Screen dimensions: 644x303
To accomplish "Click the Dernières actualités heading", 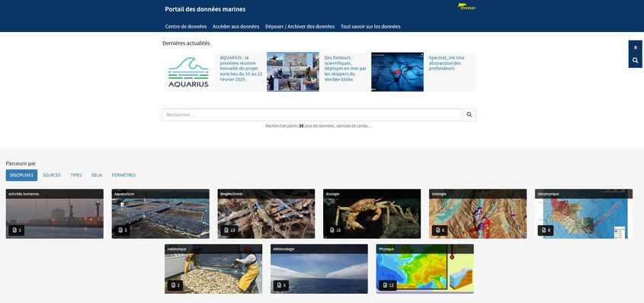I will tap(186, 44).
